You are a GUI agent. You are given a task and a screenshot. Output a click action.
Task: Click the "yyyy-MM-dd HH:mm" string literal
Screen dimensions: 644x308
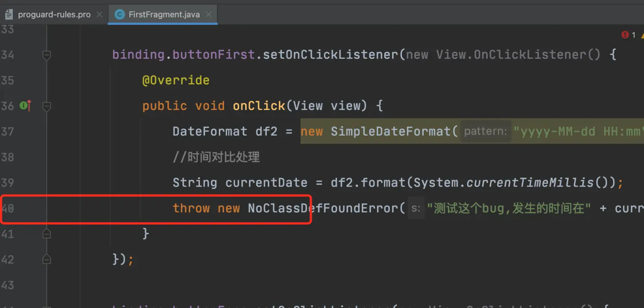(578, 131)
